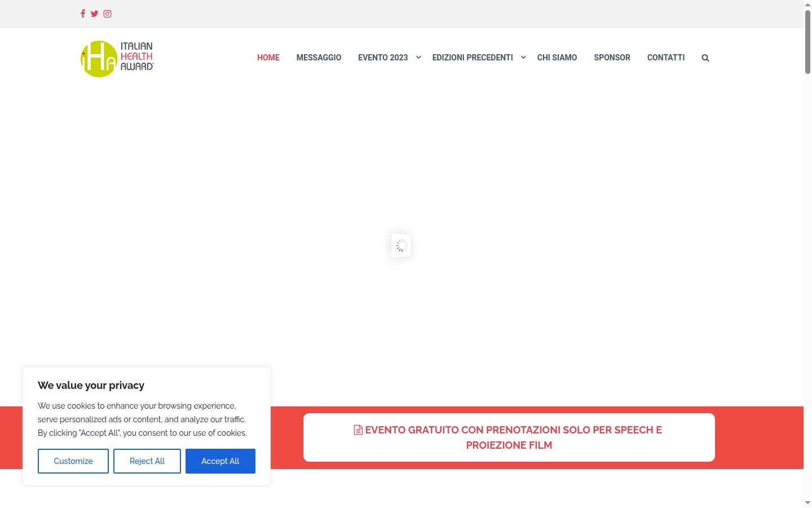Open the Evento 2023 menu item

click(x=383, y=58)
